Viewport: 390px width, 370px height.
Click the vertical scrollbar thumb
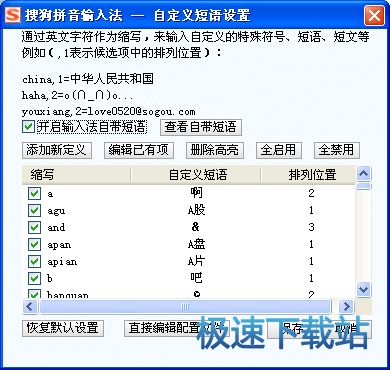364,186
